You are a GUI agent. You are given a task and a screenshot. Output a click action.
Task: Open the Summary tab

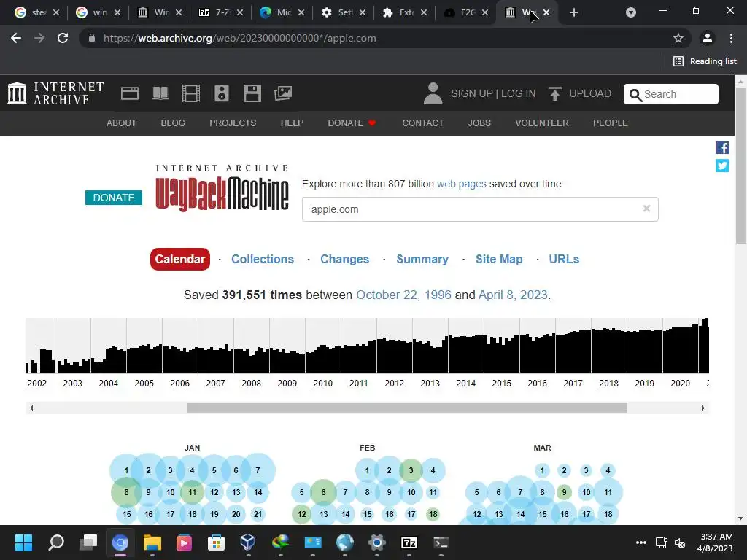pos(422,259)
